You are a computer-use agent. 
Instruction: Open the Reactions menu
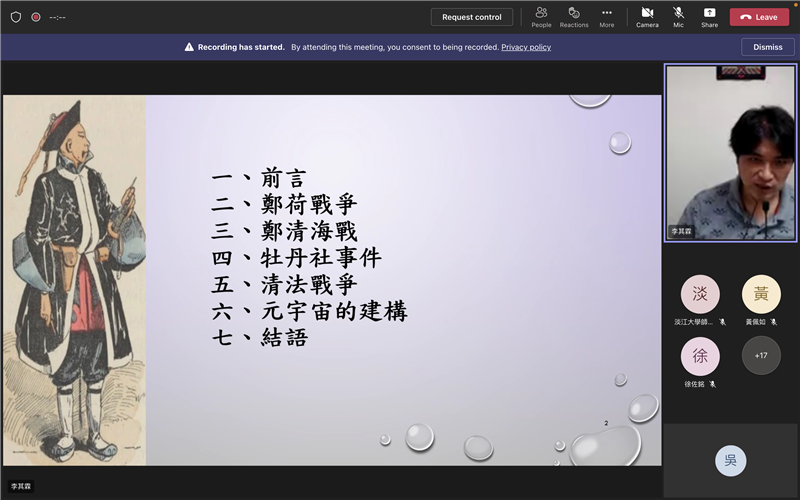point(574,16)
